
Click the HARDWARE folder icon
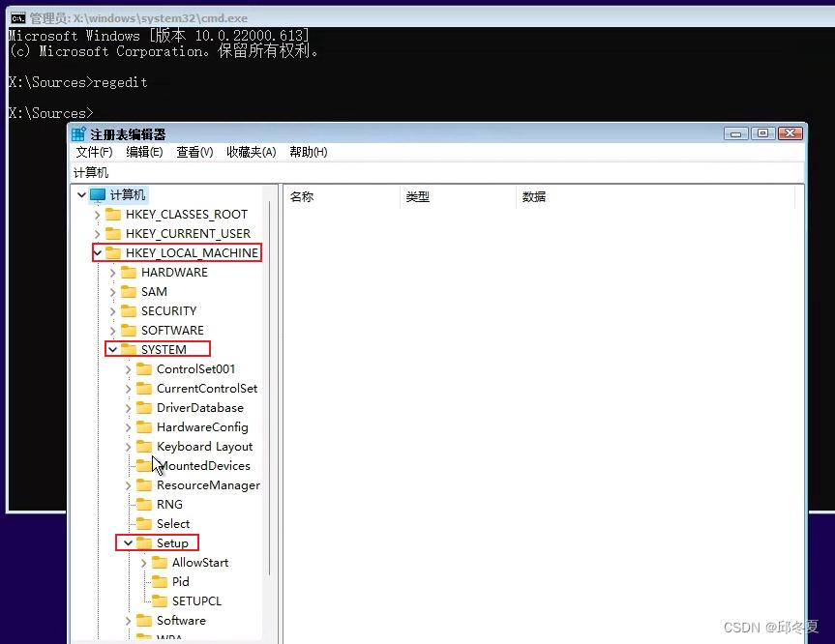[x=129, y=272]
